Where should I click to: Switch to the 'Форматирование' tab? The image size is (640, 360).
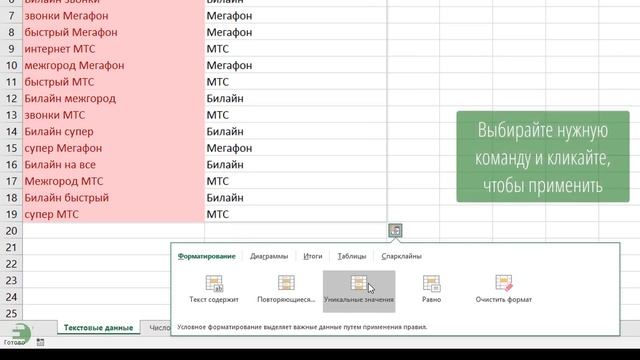click(207, 256)
